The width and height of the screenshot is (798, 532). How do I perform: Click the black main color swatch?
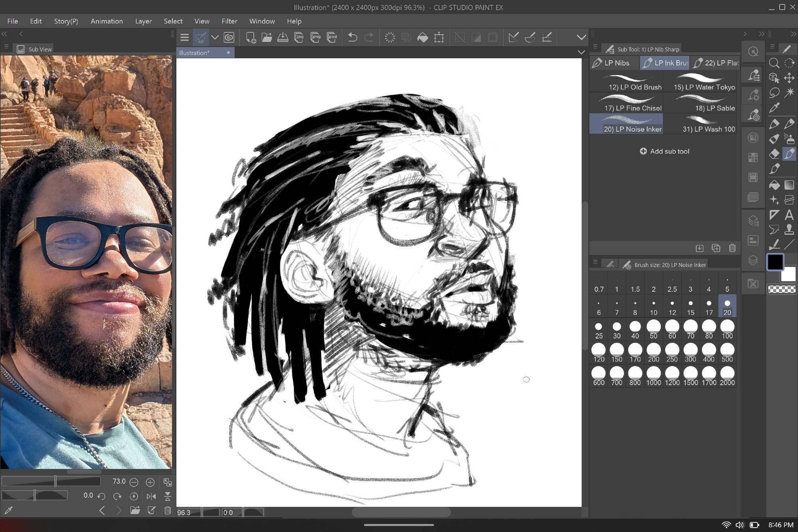tap(775, 262)
